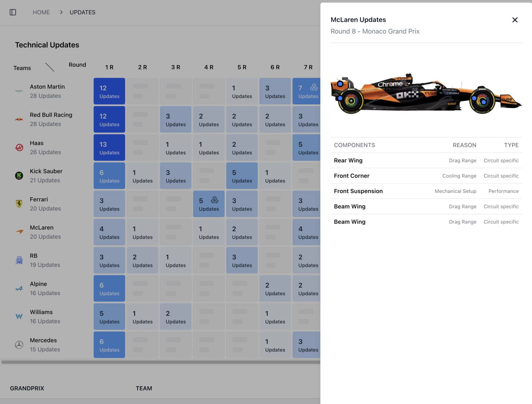The height and width of the screenshot is (404, 532).
Task: Open McLaren round 1 with 4 updates
Action: click(109, 232)
